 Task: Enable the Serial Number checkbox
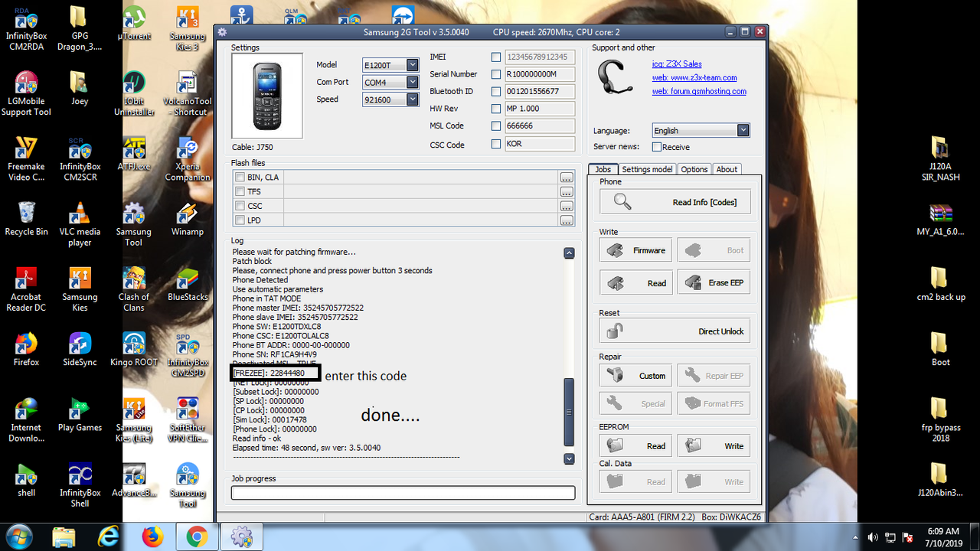click(496, 74)
